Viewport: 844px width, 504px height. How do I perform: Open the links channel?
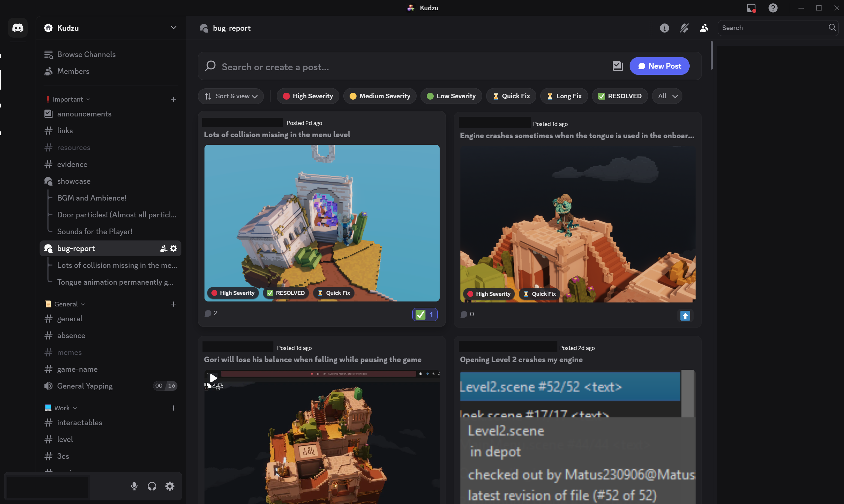pyautogui.click(x=110, y=130)
